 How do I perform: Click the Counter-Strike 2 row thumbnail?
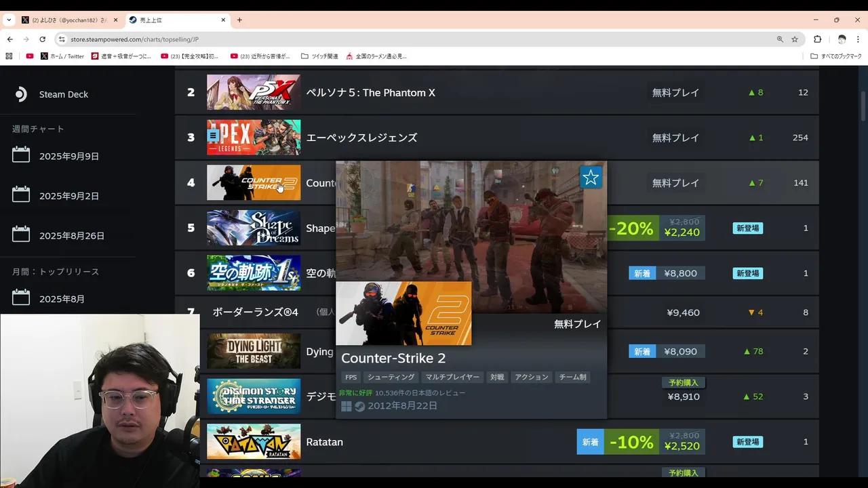click(254, 182)
